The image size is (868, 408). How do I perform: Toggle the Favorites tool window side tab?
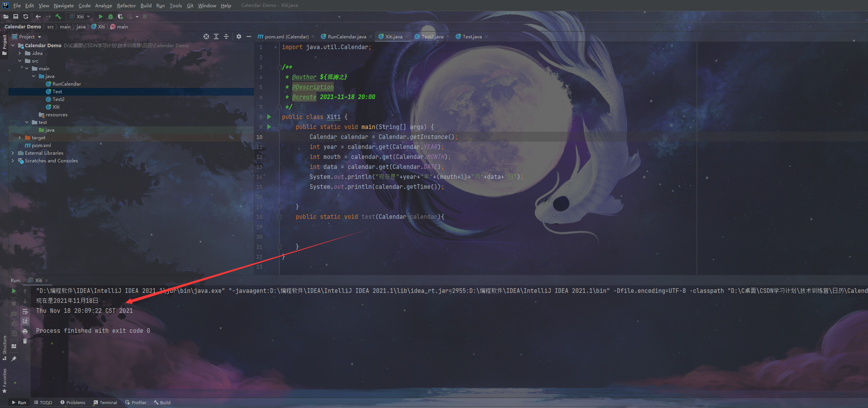tap(5, 380)
